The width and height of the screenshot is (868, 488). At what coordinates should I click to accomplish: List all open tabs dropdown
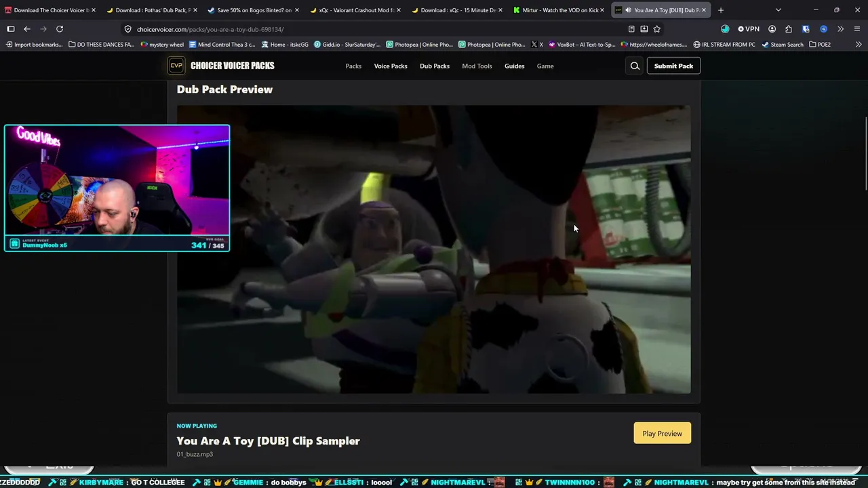click(x=778, y=10)
